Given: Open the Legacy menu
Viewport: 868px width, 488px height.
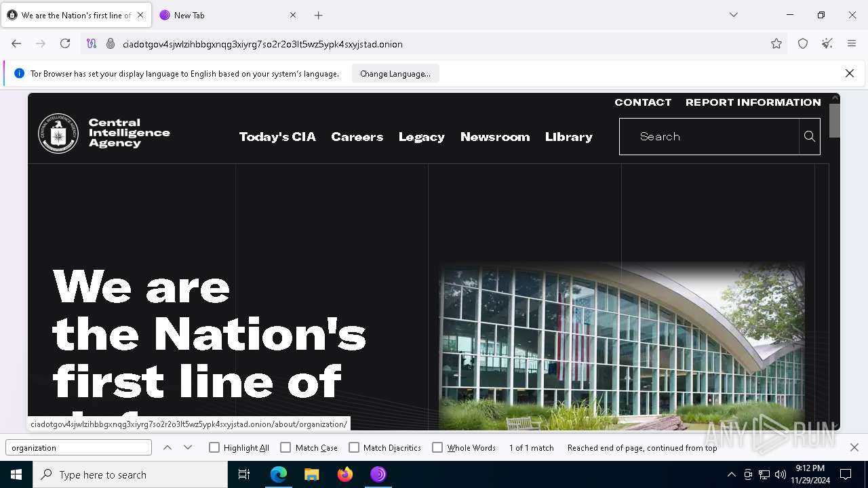Looking at the screenshot, I should pos(422,137).
